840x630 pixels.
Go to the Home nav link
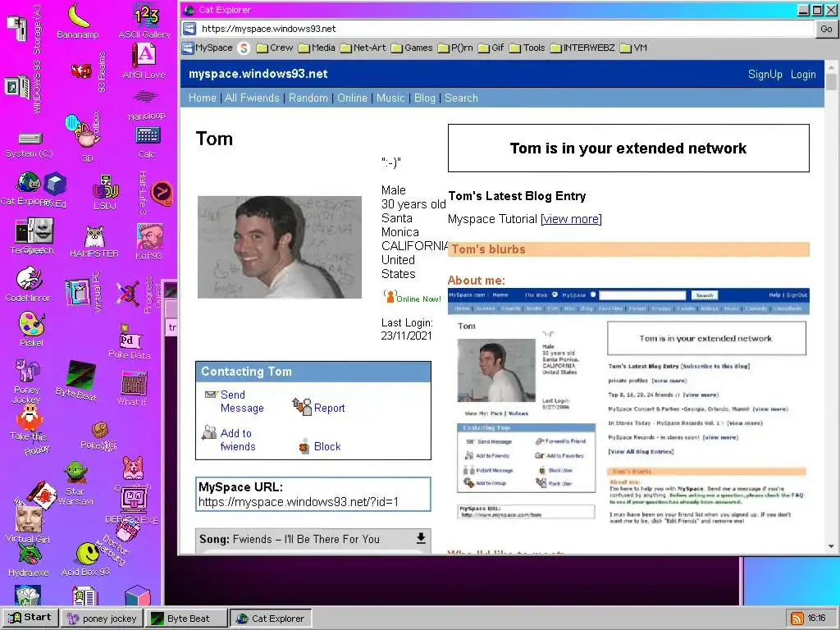[203, 98]
